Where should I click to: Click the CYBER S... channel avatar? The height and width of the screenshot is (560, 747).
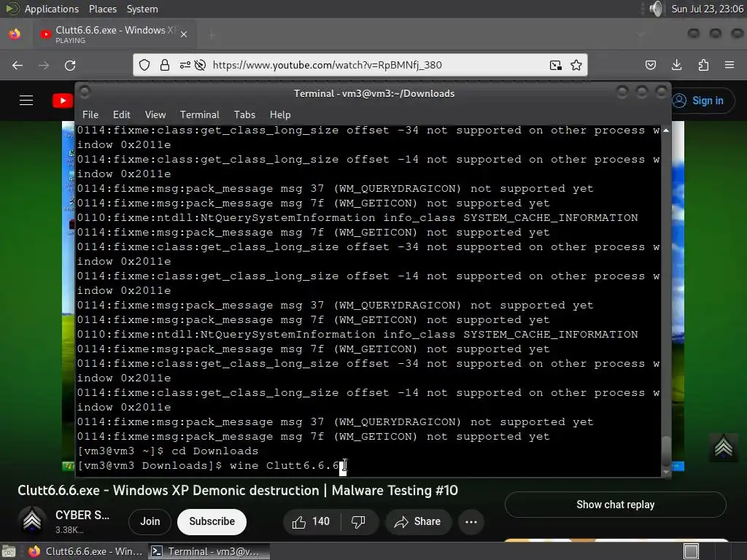coord(32,521)
